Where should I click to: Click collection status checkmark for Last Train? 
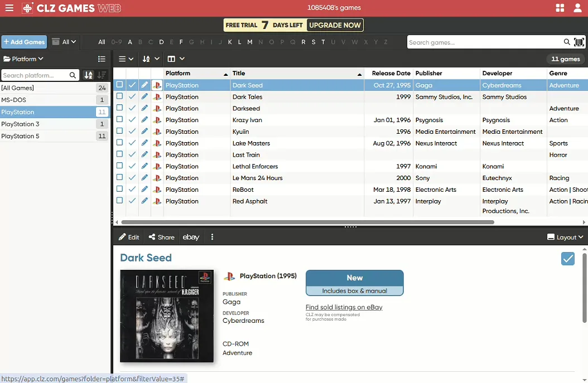(x=132, y=154)
